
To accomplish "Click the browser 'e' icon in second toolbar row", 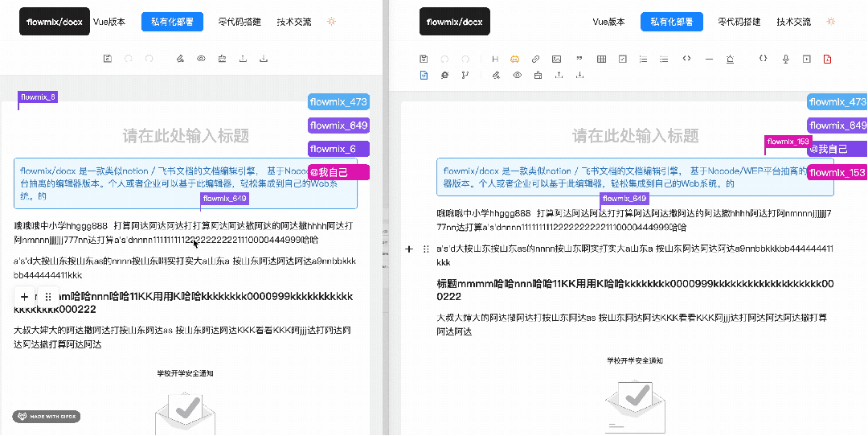I will (x=444, y=76).
